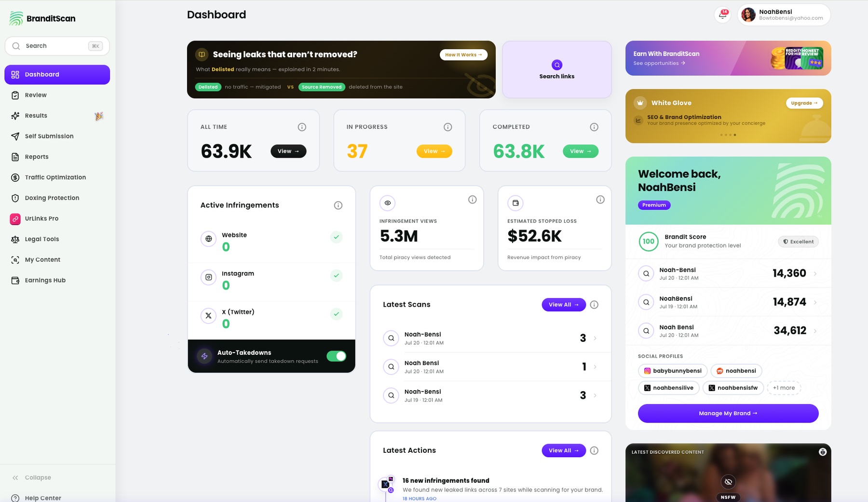868x502 pixels.
Task: Click the Estimated Stopped Loss info icon
Action: coord(600,200)
